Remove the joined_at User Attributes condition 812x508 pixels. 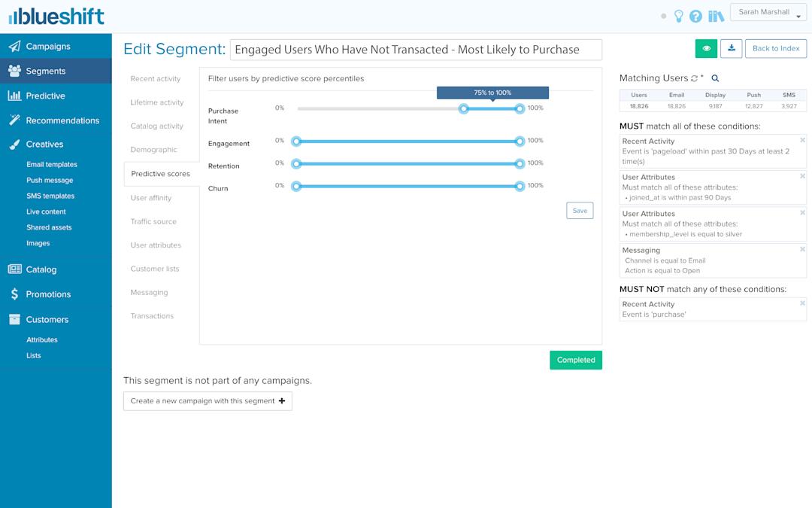[802, 176]
